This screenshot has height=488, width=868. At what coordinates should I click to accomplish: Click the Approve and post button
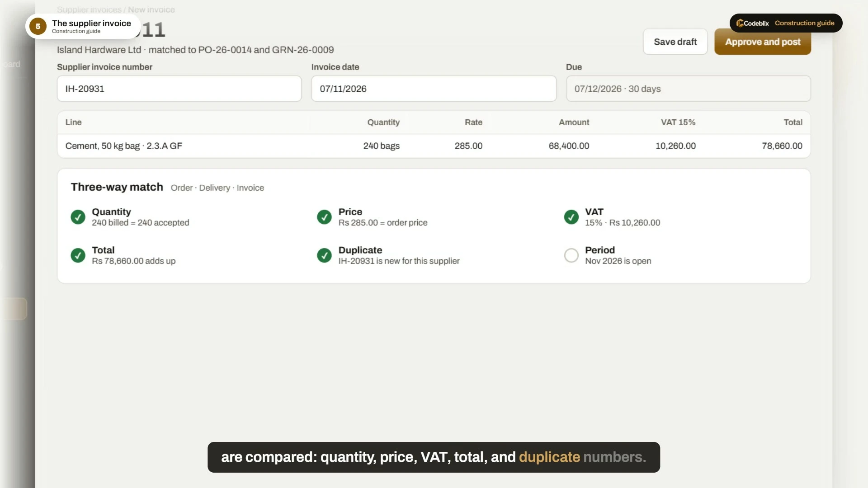pyautogui.click(x=762, y=42)
